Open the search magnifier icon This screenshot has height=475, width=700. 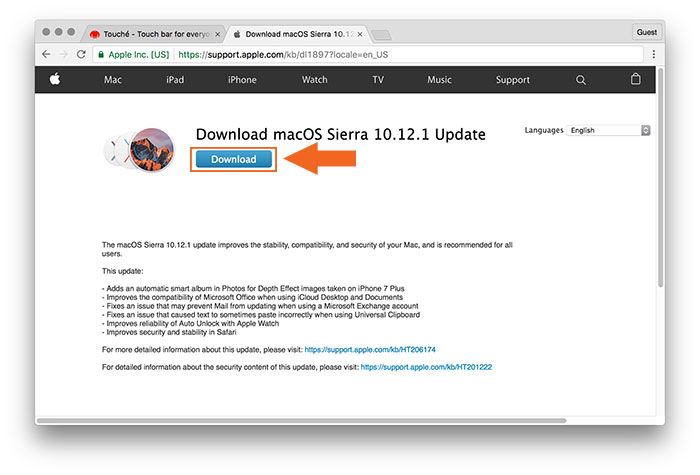tap(580, 80)
